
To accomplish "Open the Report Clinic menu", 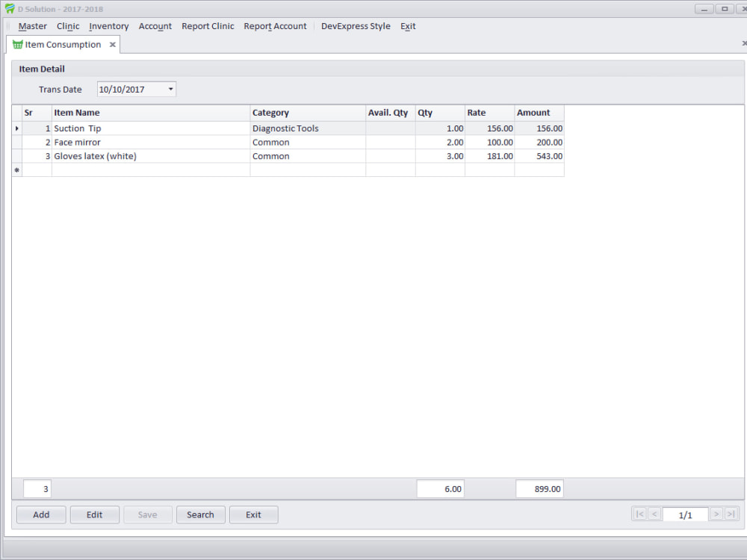I will pyautogui.click(x=208, y=26).
